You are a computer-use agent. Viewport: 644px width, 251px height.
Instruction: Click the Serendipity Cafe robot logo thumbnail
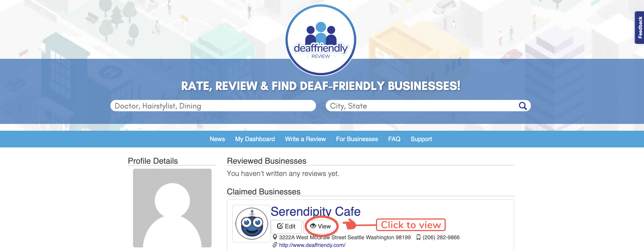click(252, 223)
